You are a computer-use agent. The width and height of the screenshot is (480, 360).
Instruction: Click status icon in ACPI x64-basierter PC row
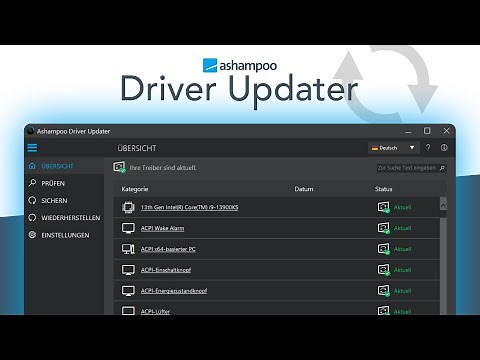(x=383, y=249)
